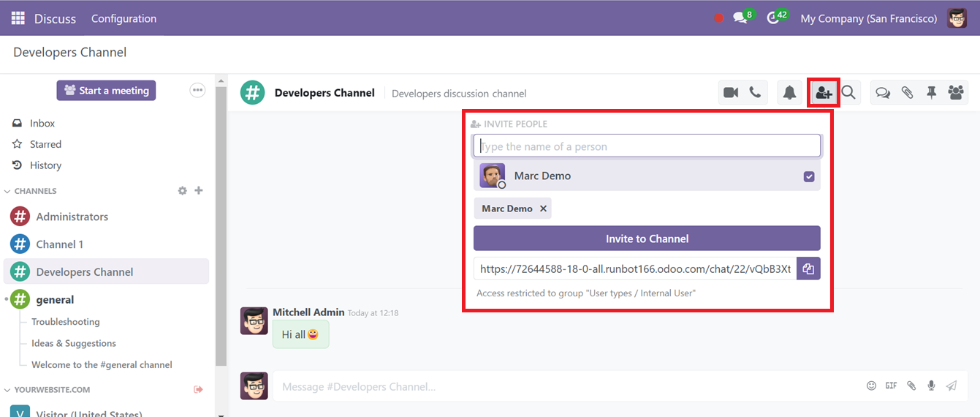Click the invite link text field
Viewport: 980px width, 417px height.
pyautogui.click(x=635, y=268)
